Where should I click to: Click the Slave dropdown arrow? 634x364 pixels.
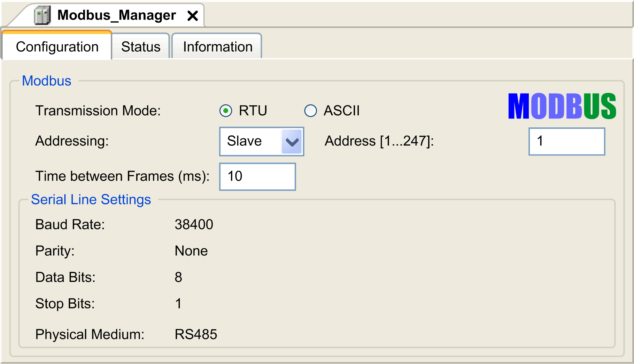(x=291, y=141)
